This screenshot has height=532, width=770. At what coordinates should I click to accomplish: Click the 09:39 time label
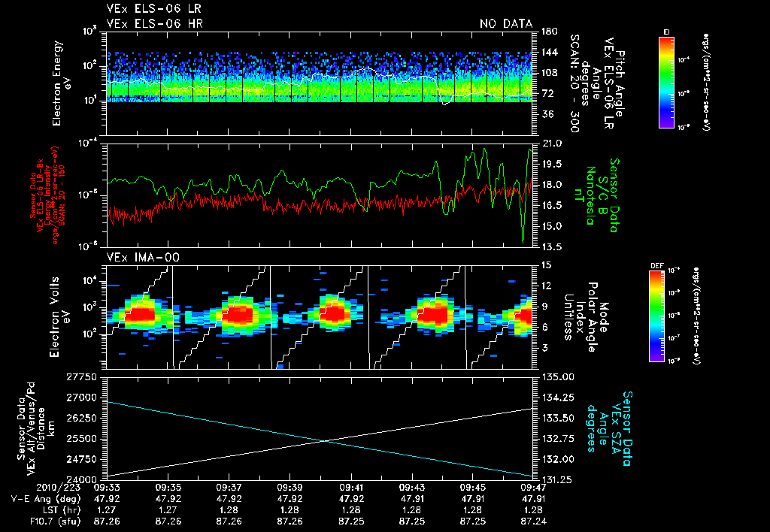coord(290,488)
